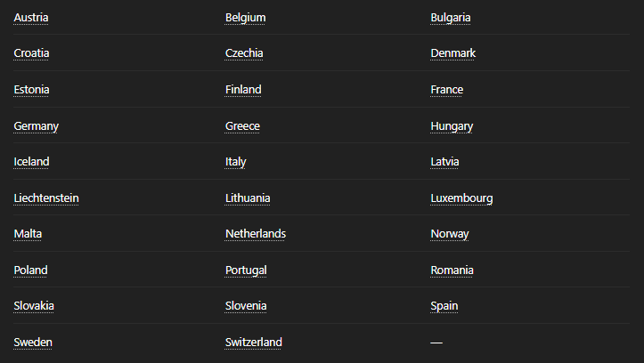The width and height of the screenshot is (644, 363).
Task: Select the Bulgaria link
Action: [451, 18]
